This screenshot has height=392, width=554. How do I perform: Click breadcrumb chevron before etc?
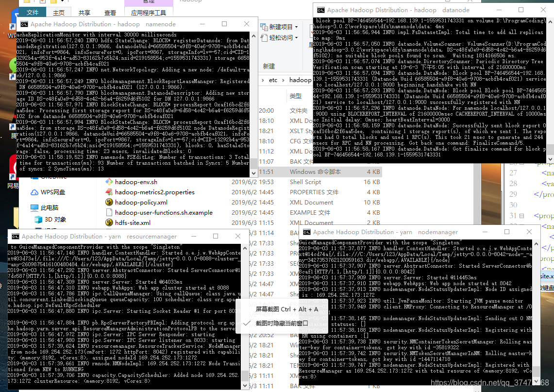263,80
